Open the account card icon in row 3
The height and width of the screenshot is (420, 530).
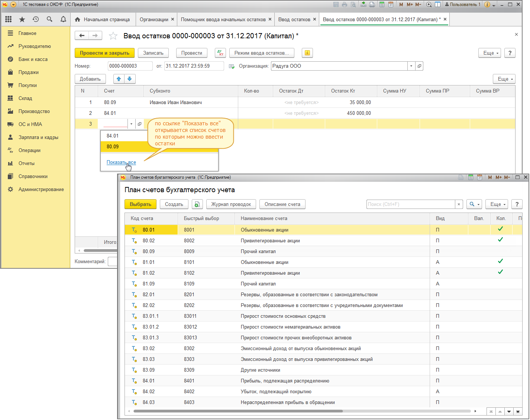pos(139,124)
